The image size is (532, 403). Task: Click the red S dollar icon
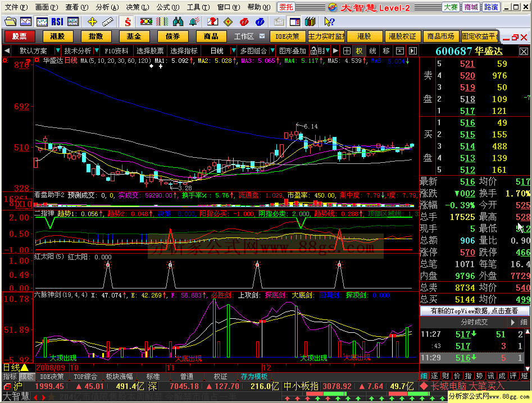(128, 22)
